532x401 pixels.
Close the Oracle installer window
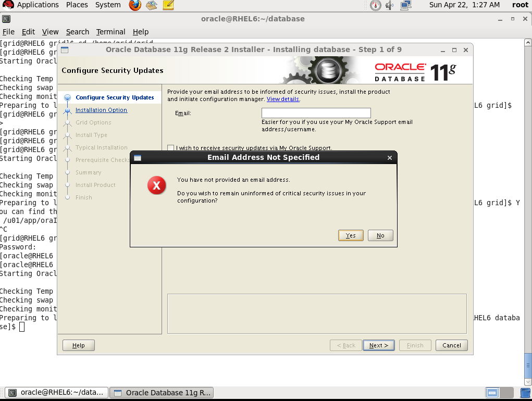click(x=466, y=50)
